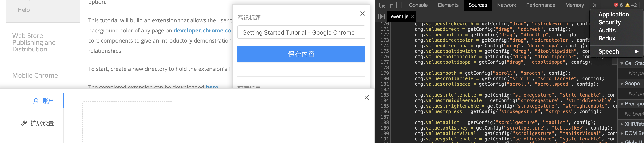Focus the 笔记标题 title input field
644x143 pixels.
point(301,32)
